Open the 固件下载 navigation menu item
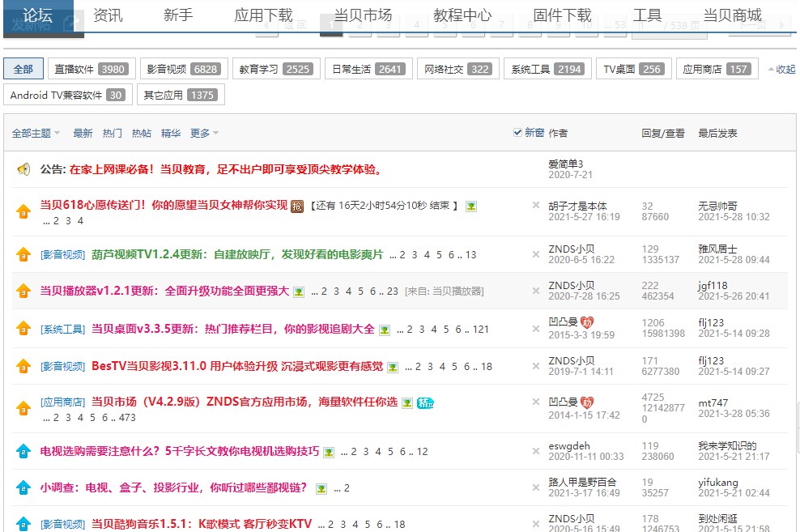 pyautogui.click(x=562, y=15)
